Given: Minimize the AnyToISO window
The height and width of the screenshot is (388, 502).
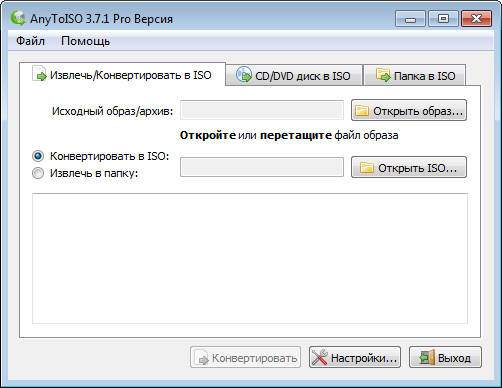Looking at the screenshot, I should tap(410, 19).
